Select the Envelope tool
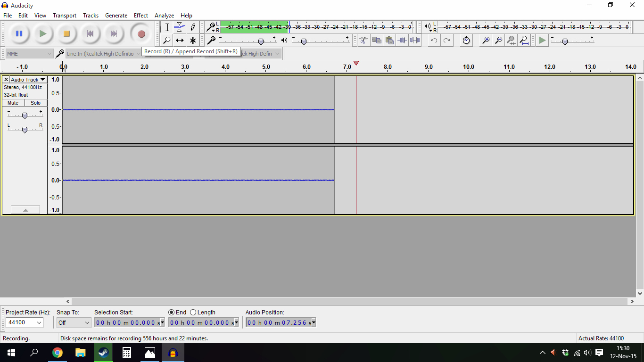The height and width of the screenshot is (362, 644). coord(180,27)
